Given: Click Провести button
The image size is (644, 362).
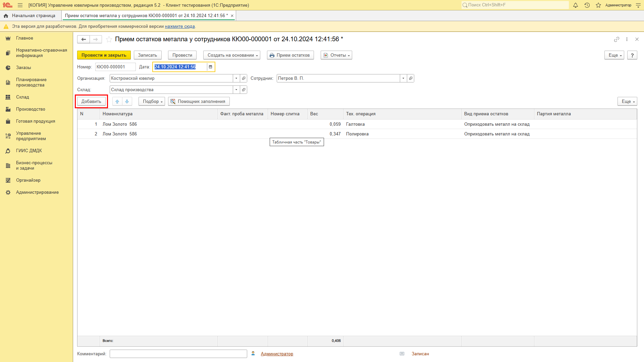Looking at the screenshot, I should point(182,55).
